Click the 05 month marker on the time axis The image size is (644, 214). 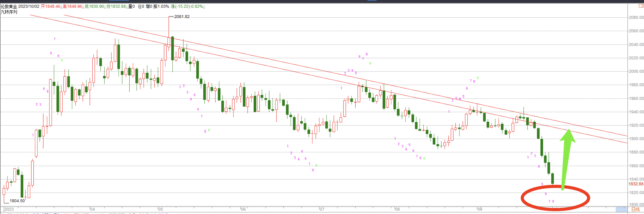tap(161, 209)
